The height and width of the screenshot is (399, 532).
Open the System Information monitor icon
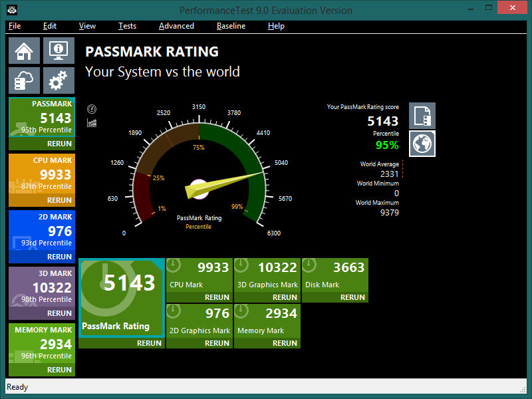[x=59, y=51]
